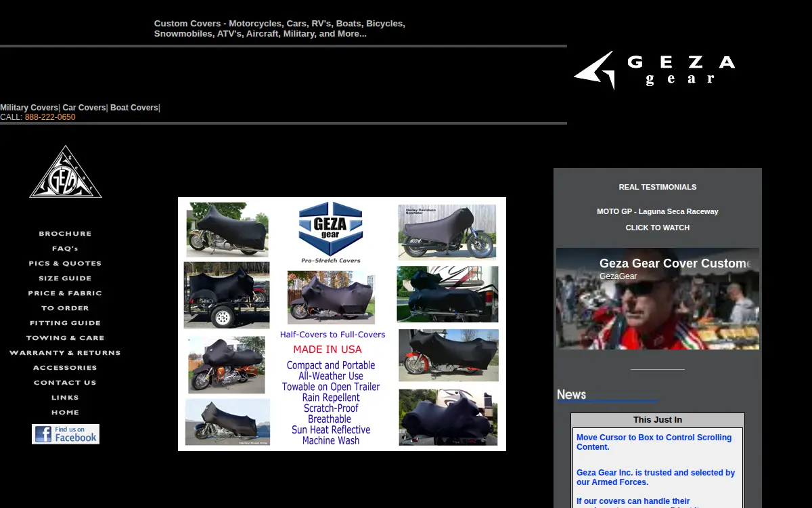The image size is (812, 508).
Task: Click MOTO GP - Laguna Seca Raceway text
Action: coord(658,211)
